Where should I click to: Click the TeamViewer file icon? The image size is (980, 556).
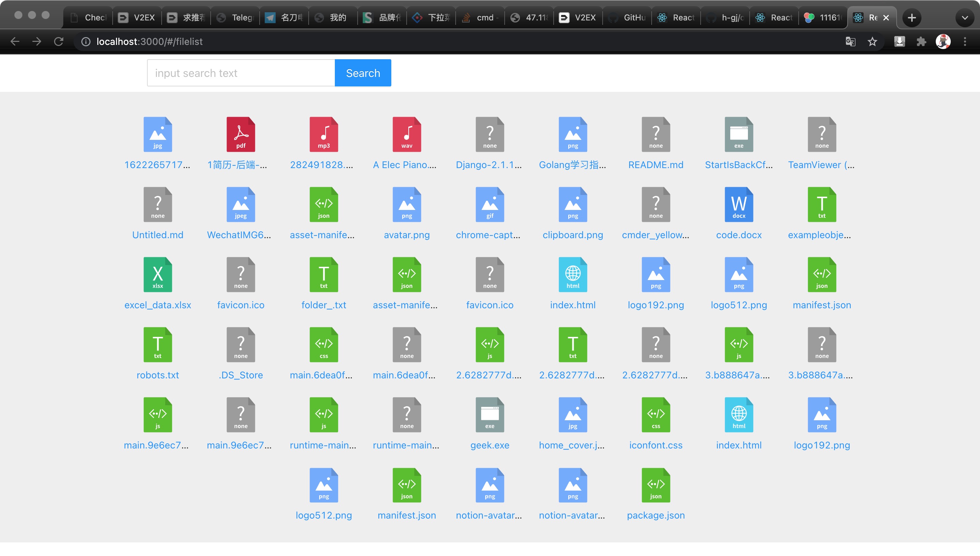[821, 134]
